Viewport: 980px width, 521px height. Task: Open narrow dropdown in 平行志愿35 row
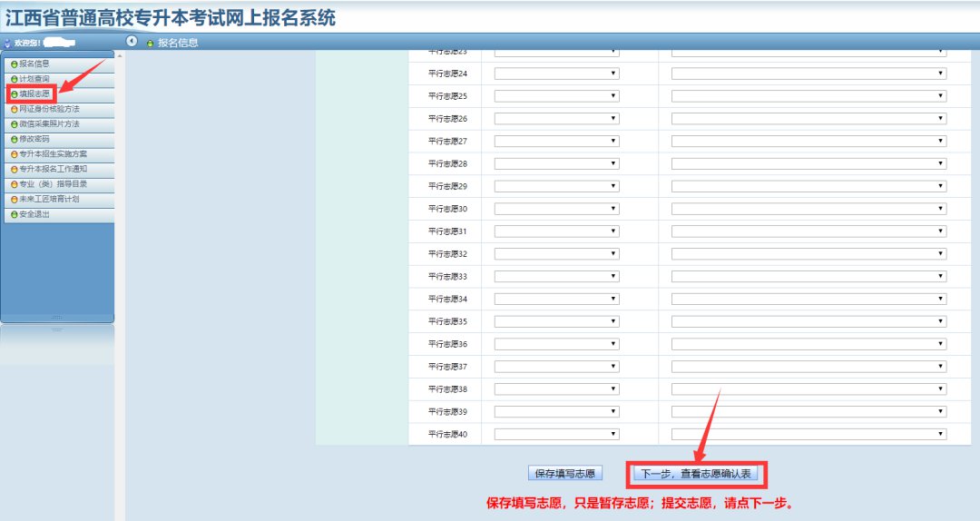coord(556,320)
